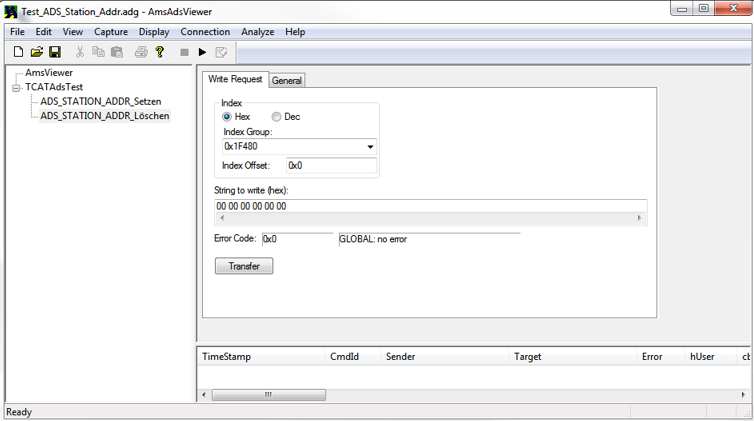The image size is (754, 421).
Task: Click the Target column header
Action: pos(572,357)
